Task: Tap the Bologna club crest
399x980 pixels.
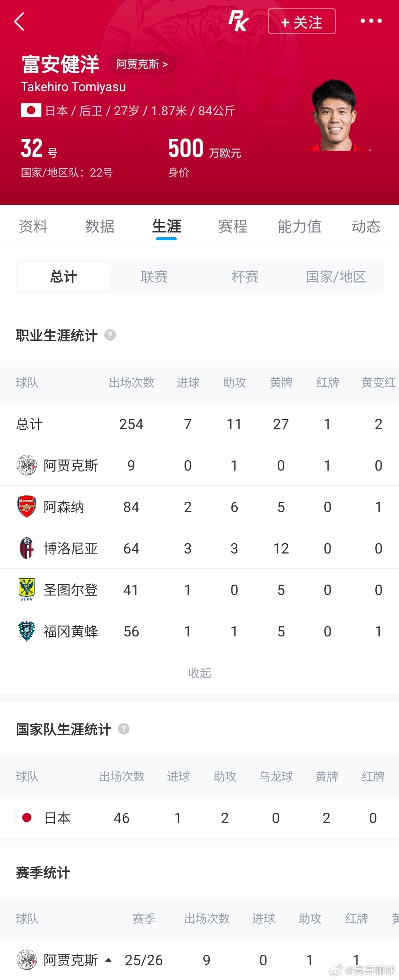Action: coord(27,548)
